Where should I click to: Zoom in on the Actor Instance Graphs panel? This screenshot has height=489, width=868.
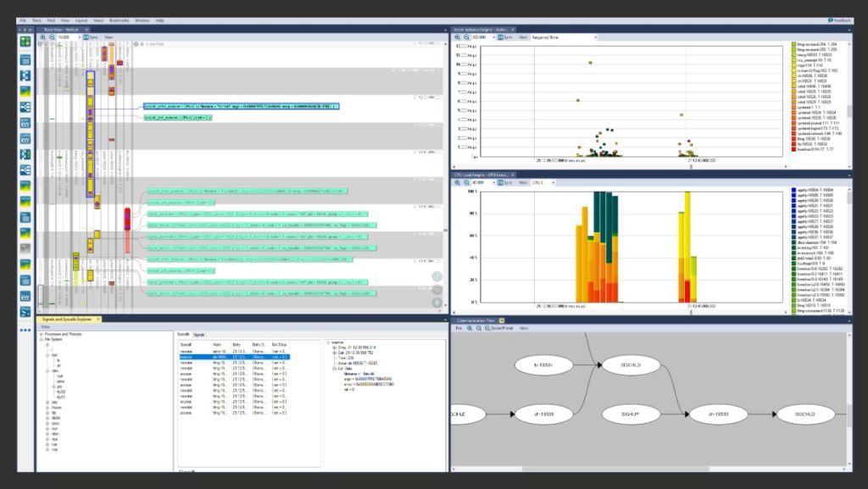click(x=457, y=37)
